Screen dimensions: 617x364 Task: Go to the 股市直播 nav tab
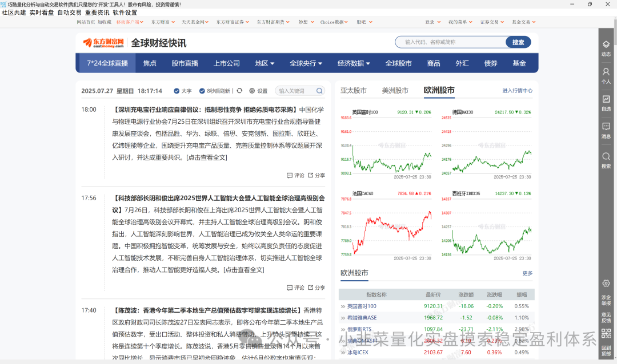(x=185, y=63)
